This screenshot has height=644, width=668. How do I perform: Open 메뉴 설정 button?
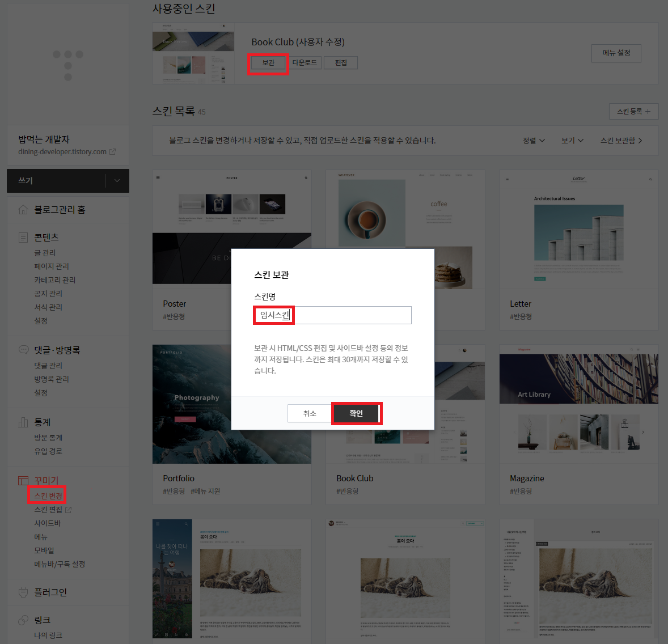pyautogui.click(x=616, y=53)
